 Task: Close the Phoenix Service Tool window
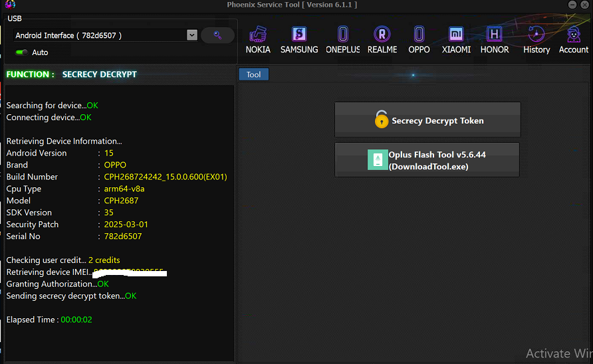click(x=584, y=5)
